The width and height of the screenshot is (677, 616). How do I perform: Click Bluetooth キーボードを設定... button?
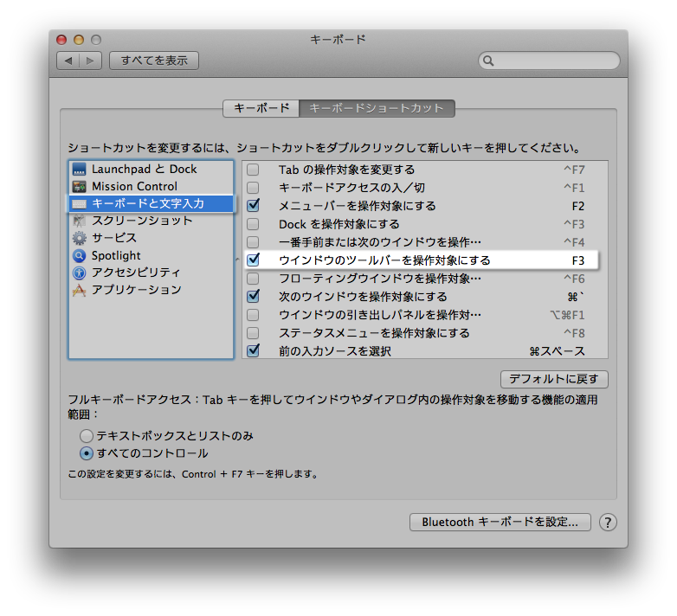coord(500,523)
